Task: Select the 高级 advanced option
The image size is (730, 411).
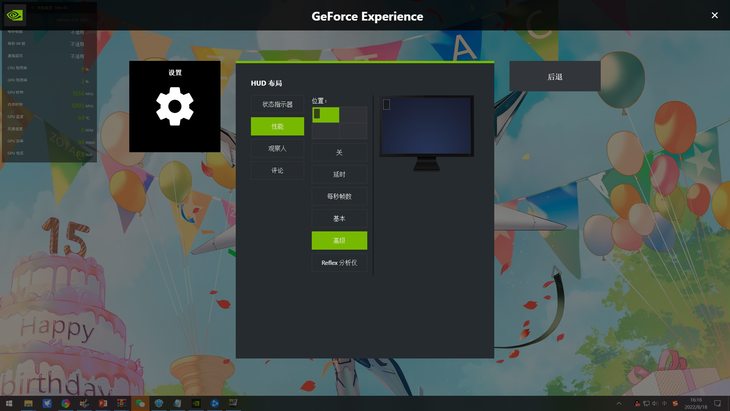Action: (339, 241)
